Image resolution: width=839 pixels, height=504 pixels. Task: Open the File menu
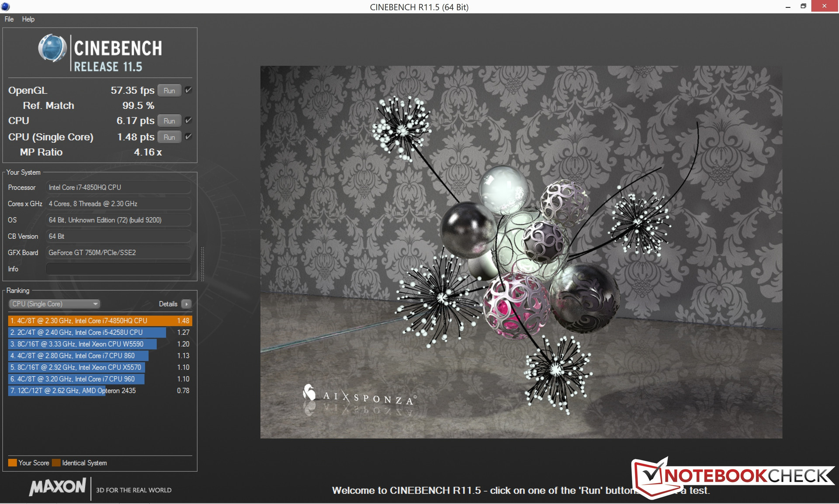pyautogui.click(x=9, y=19)
